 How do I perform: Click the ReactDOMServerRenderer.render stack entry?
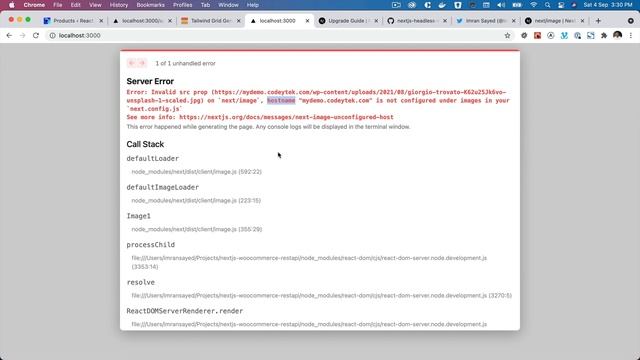[x=184, y=311]
